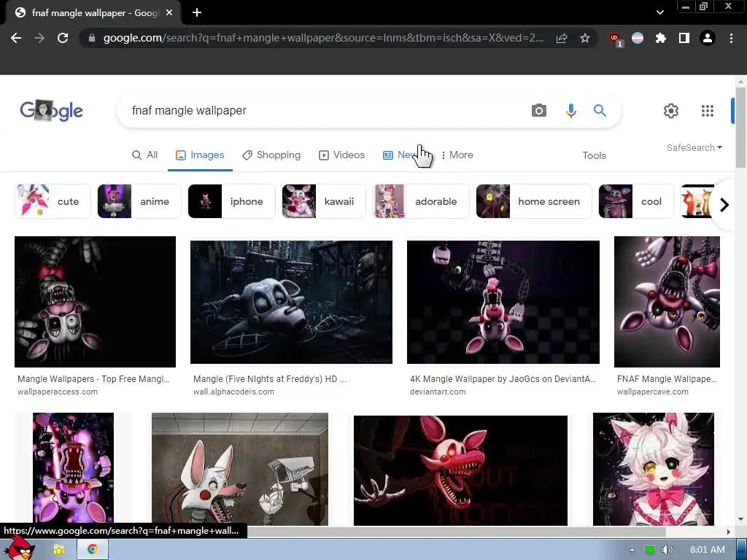
Task: Open the purple neon Mangle portrait image
Action: click(74, 469)
